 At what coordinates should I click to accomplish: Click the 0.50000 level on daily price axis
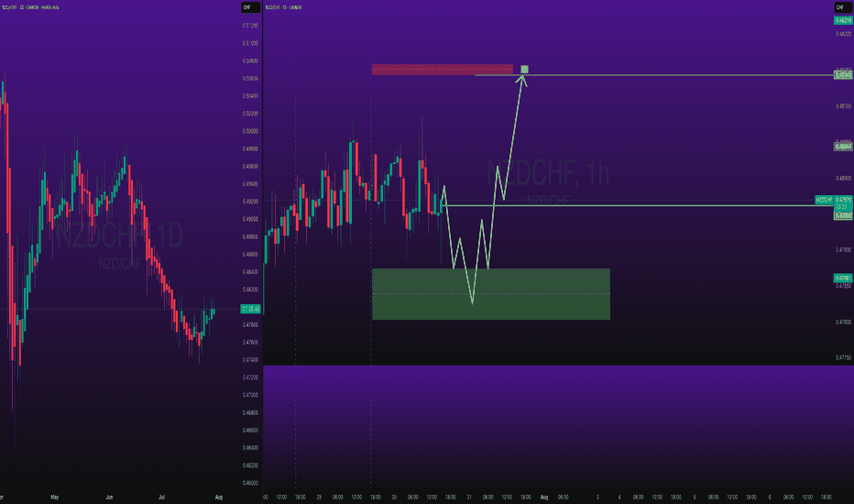[250, 131]
